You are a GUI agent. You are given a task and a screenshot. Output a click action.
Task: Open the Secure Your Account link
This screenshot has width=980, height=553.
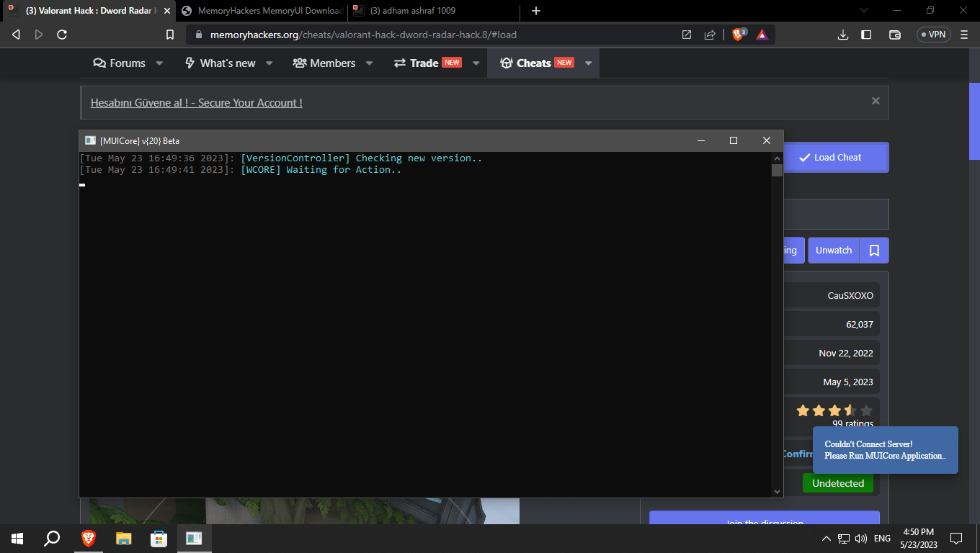pos(197,103)
